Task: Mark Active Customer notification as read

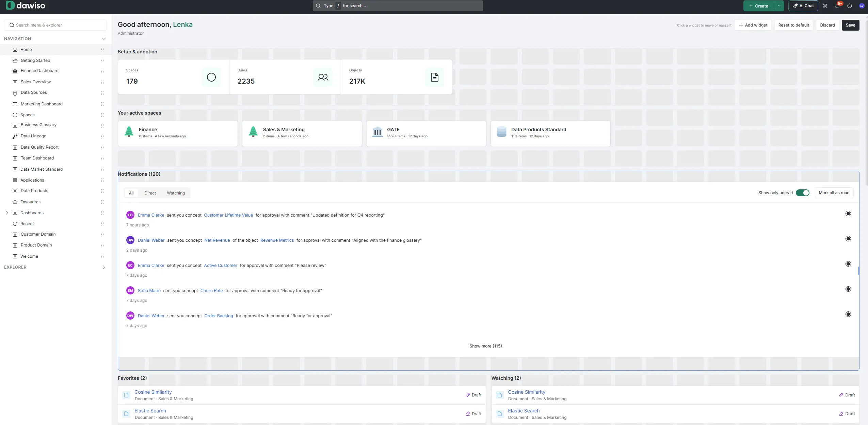Action: (x=848, y=264)
